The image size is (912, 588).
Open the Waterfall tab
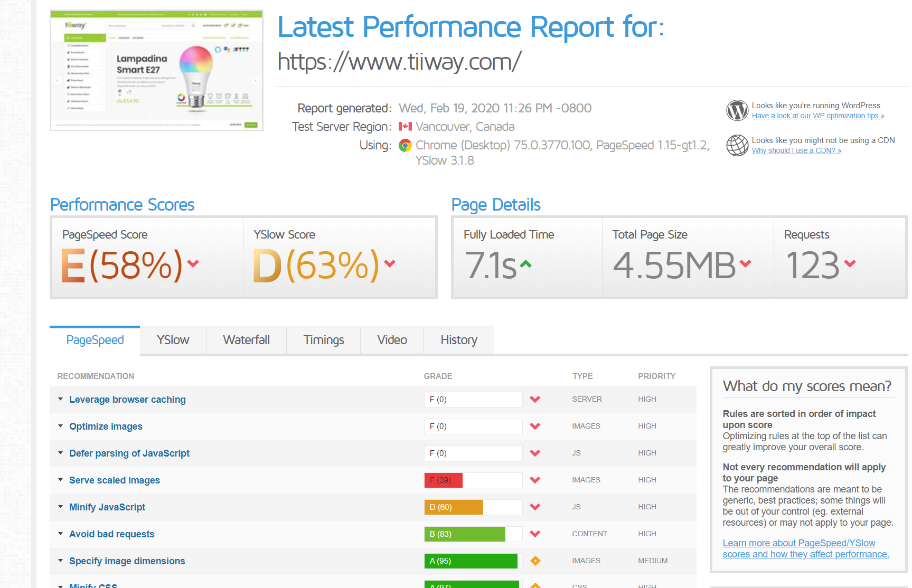tap(246, 340)
